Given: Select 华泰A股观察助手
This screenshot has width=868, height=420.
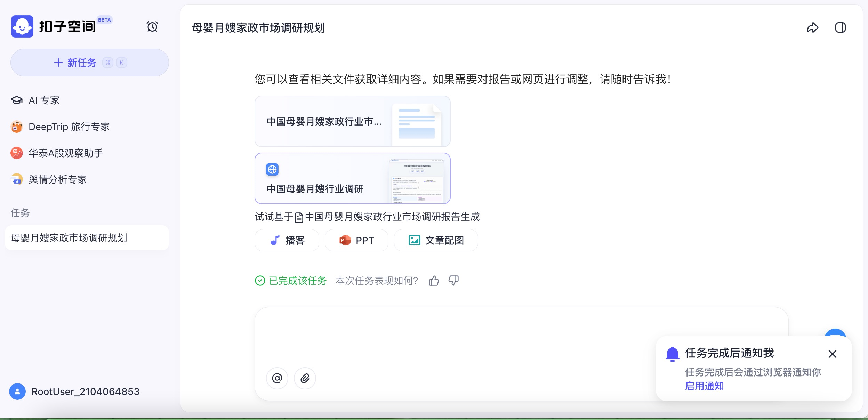Looking at the screenshot, I should click(x=65, y=153).
